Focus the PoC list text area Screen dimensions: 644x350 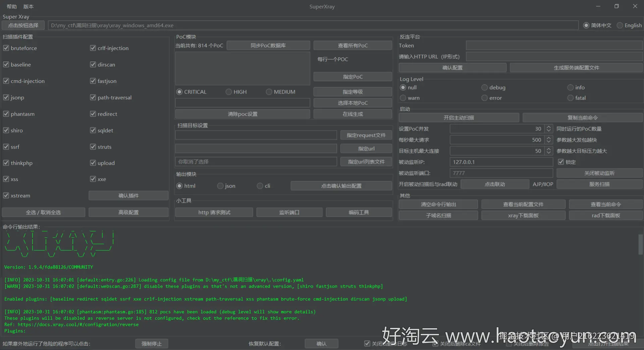tap(243, 68)
